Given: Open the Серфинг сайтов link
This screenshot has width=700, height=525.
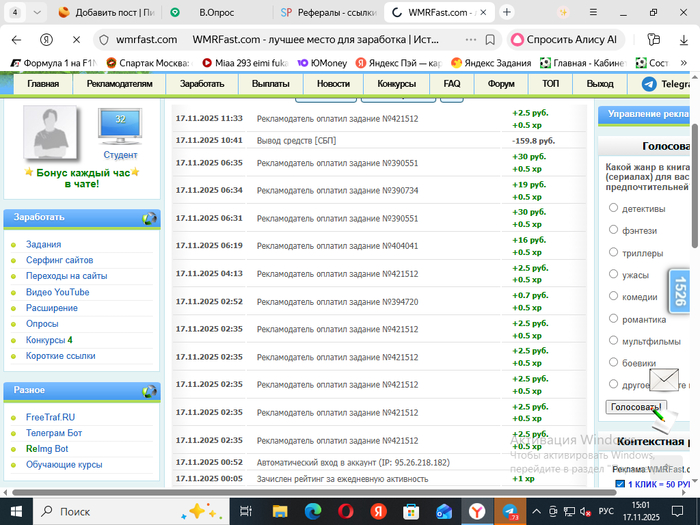Looking at the screenshot, I should (59, 260).
